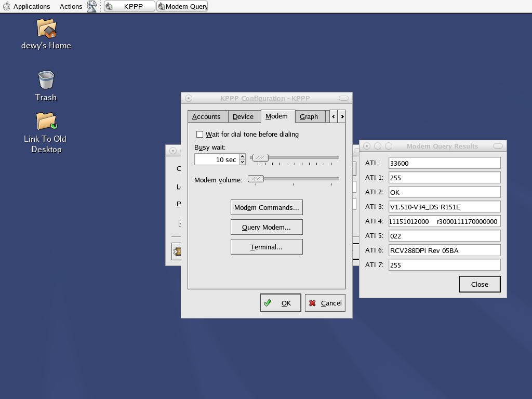The image size is (532, 399).
Task: Click the ATI 3 field V1.510-V34_DS
Action: tap(445, 207)
